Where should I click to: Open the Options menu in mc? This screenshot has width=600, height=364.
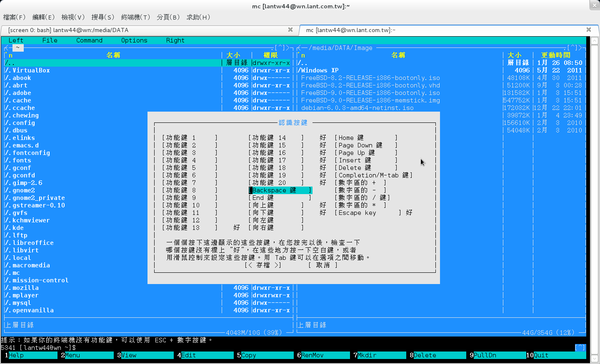tap(134, 40)
